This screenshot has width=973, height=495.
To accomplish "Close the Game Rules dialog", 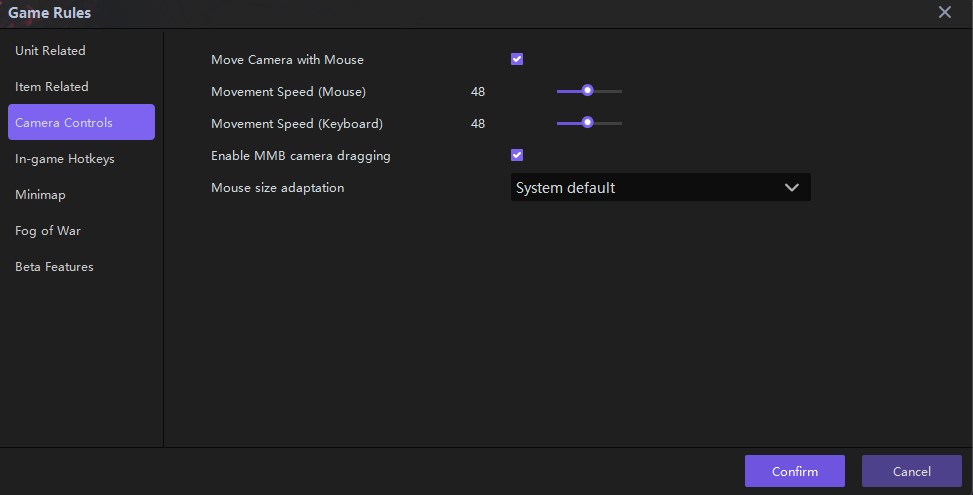I will coord(944,13).
